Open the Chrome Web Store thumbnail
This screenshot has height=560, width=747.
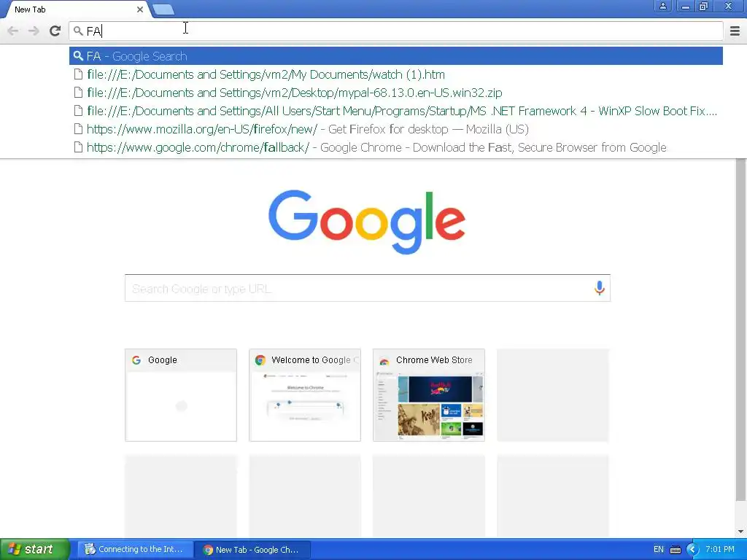(x=429, y=395)
